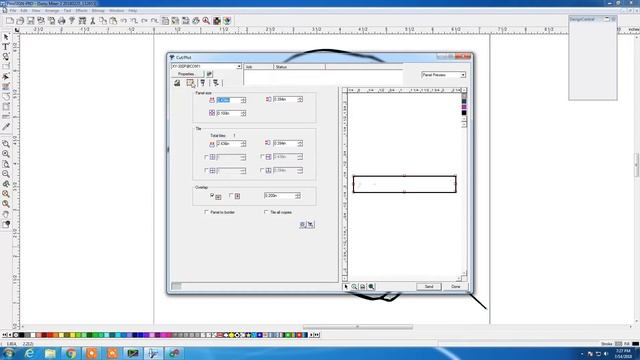Open the File menu

pos(13,11)
